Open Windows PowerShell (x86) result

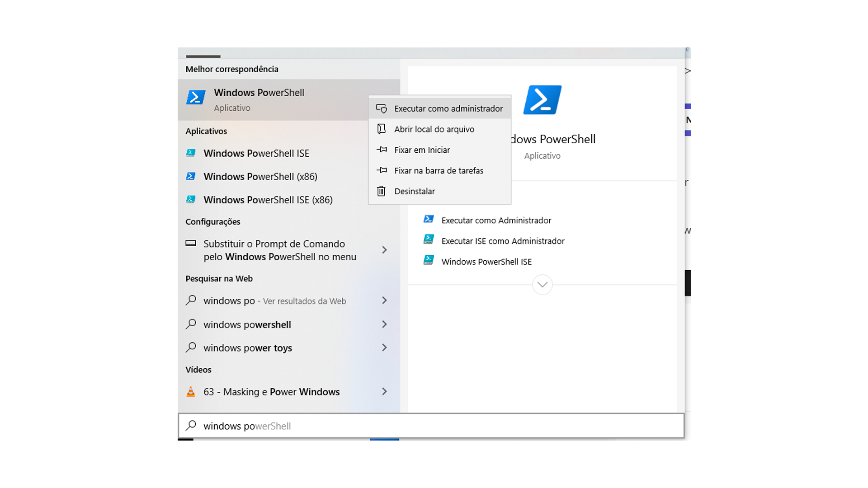coord(289,177)
